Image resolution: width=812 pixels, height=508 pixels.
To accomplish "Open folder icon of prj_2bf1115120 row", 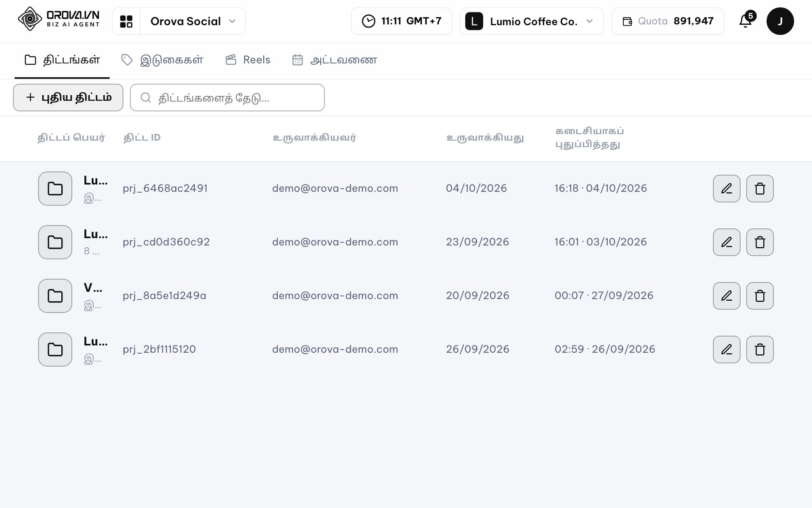I will [x=55, y=350].
